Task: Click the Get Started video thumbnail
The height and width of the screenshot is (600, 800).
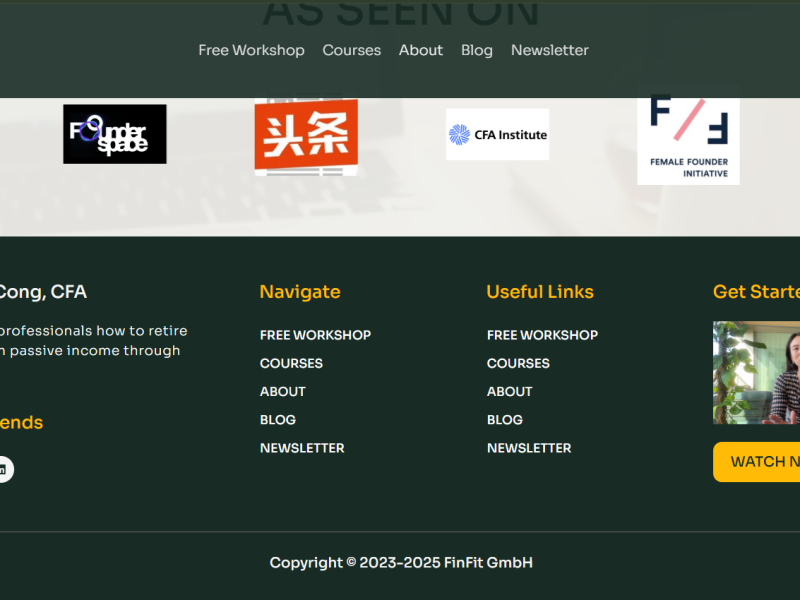Action: pyautogui.click(x=757, y=373)
